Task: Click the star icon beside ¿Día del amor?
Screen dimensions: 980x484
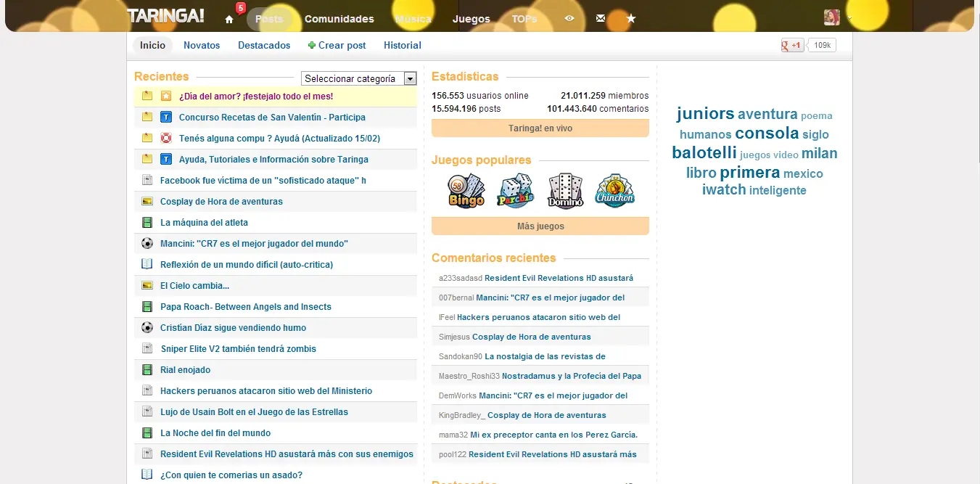Action: [166, 96]
